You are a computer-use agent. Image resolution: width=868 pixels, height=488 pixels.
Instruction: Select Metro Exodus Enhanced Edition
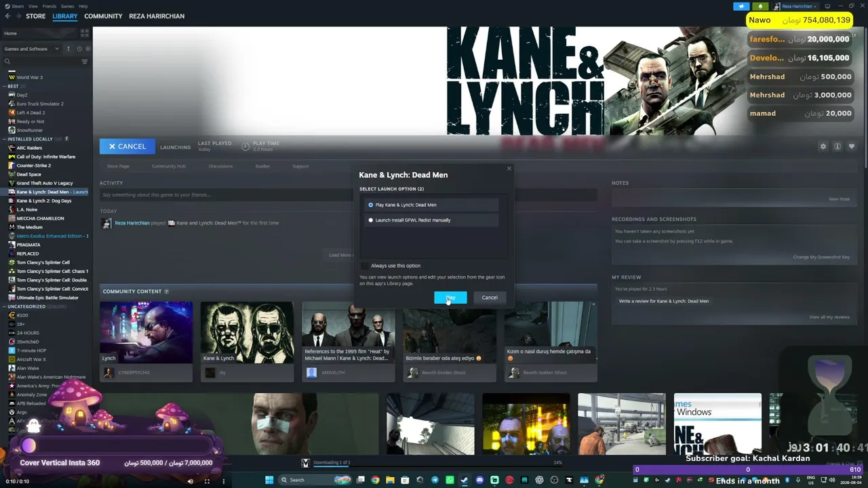point(49,236)
